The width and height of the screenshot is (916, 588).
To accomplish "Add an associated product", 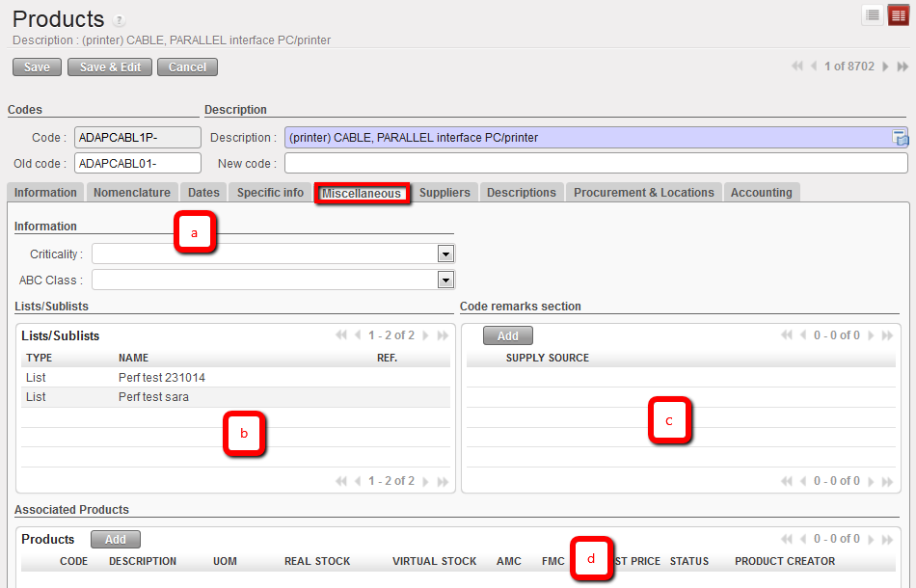I will point(115,539).
